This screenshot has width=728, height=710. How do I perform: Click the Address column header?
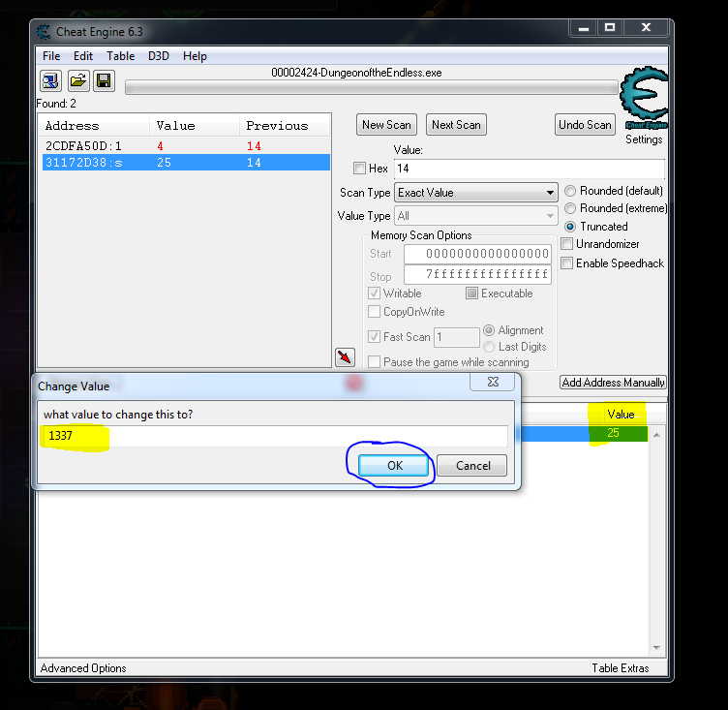coord(96,126)
